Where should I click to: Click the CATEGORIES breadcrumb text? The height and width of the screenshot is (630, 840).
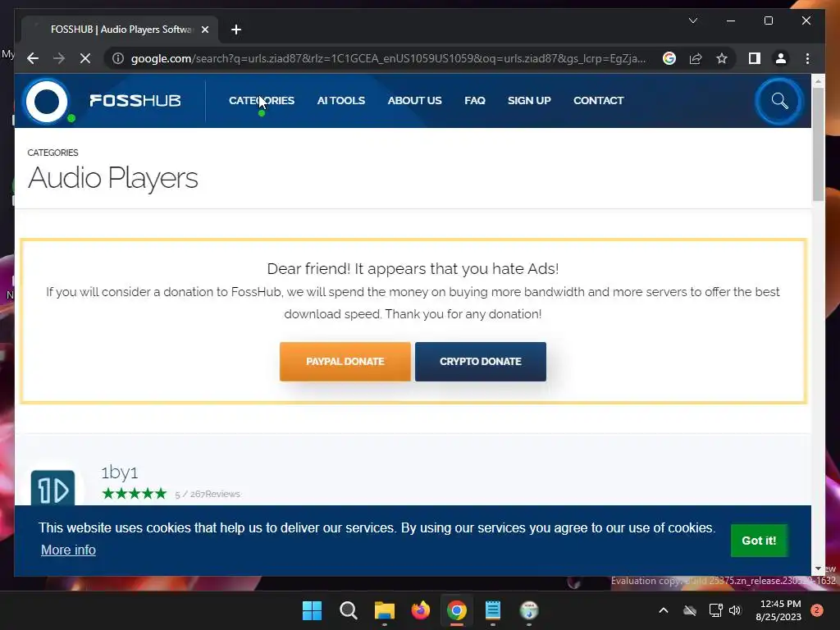52,153
